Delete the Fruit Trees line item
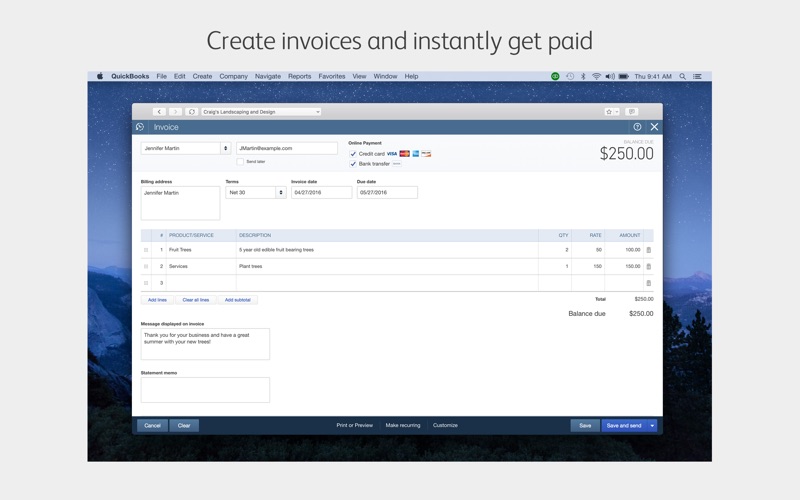800x500 pixels. pyautogui.click(x=648, y=250)
